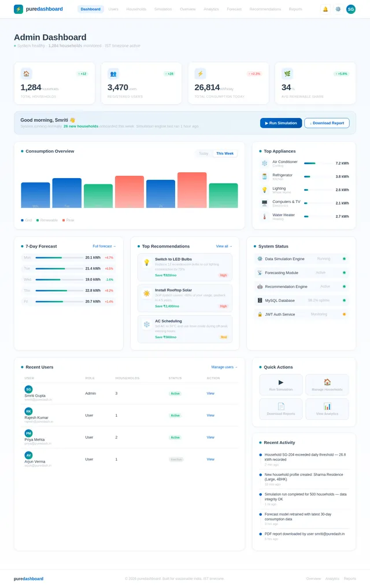Click the people icon on Registered Users card
The height and width of the screenshot is (588, 370).
pyautogui.click(x=113, y=74)
